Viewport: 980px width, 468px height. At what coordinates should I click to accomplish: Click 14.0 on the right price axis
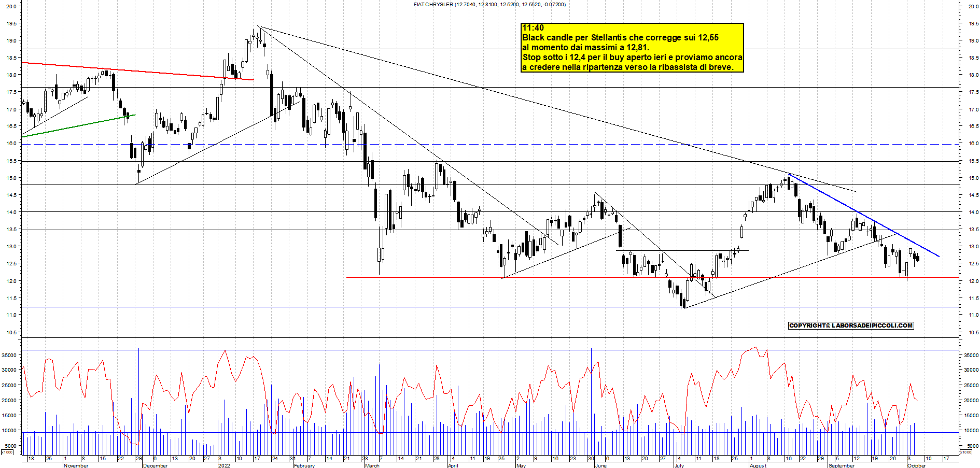tap(973, 212)
